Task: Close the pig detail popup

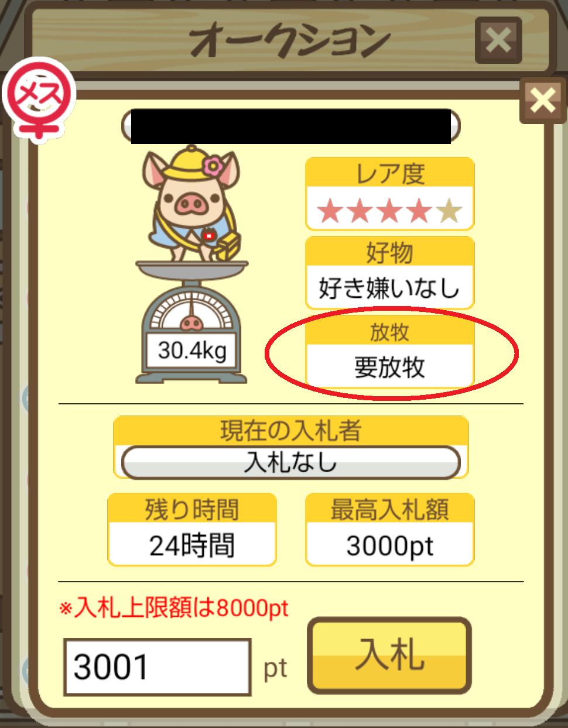Action: pos(543,100)
